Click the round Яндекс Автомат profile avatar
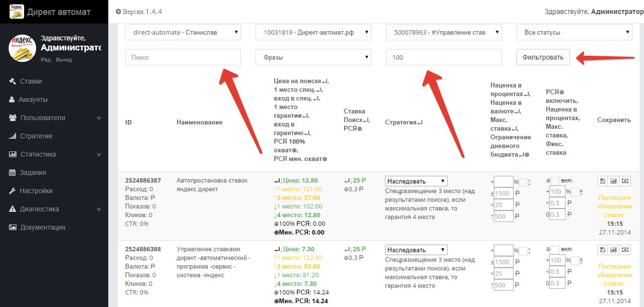This screenshot has height=307, width=644. 22,48
